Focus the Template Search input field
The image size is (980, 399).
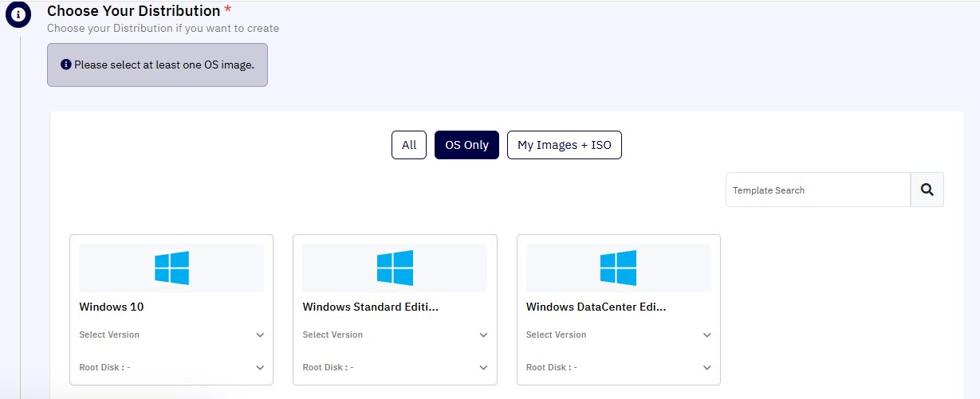tap(818, 190)
